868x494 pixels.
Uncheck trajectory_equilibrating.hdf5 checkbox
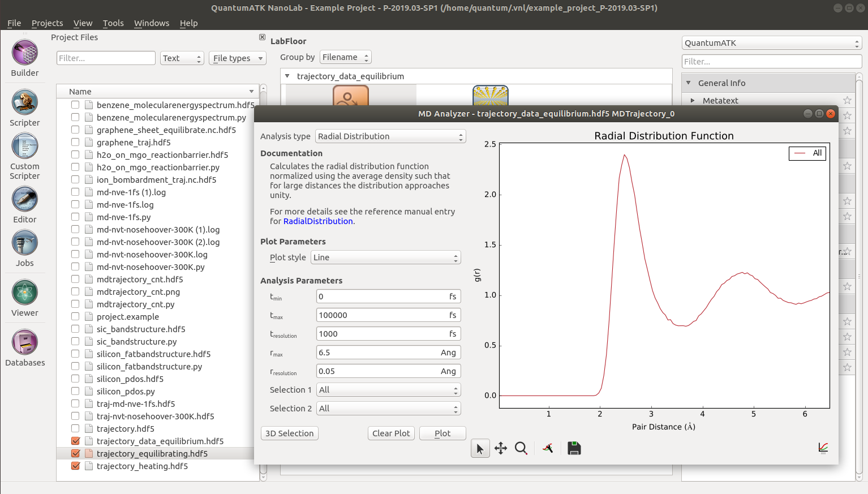coord(75,453)
